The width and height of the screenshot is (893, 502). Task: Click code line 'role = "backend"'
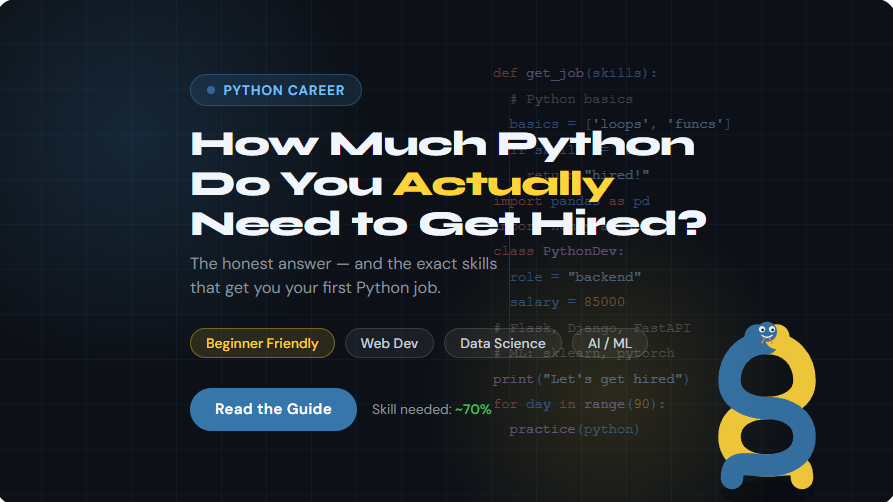pyautogui.click(x=575, y=277)
